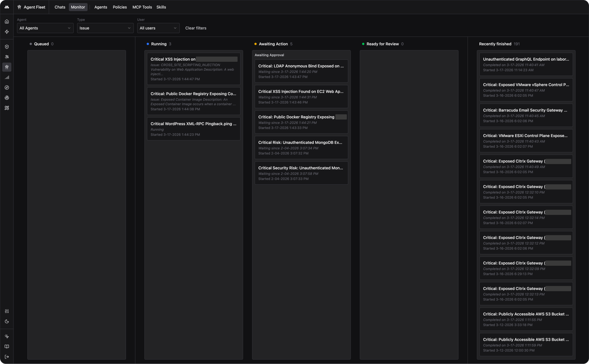
Task: Switch to the Chats tab
Action: click(60, 7)
